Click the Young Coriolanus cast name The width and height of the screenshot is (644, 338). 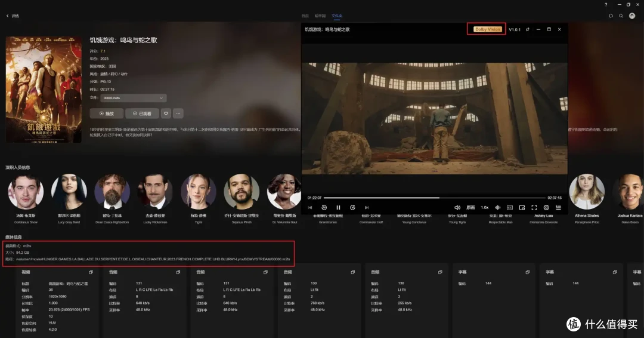(x=414, y=223)
